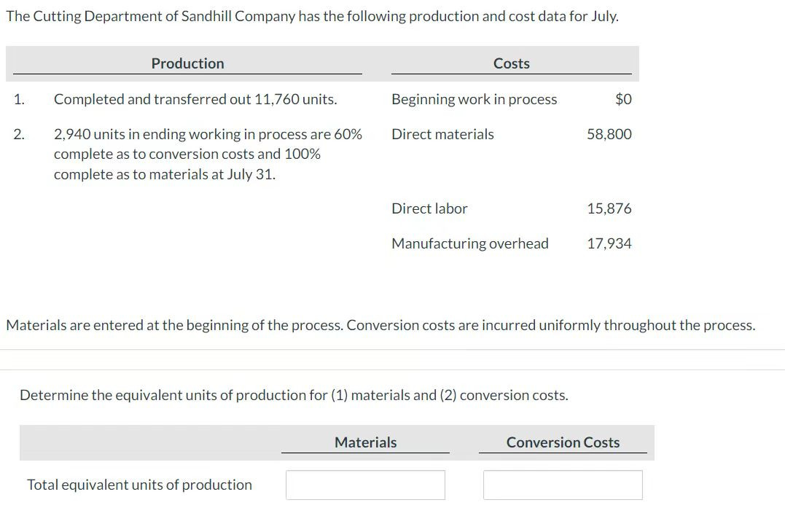
Task: Click the Cutting Department of Sandhill Company heading
Action: click(x=313, y=17)
